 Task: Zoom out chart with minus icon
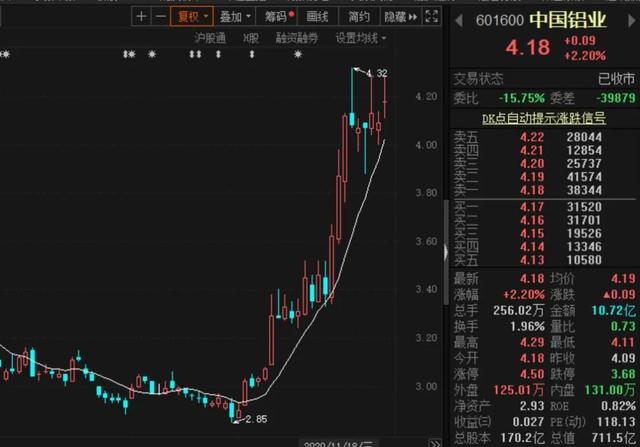(161, 17)
